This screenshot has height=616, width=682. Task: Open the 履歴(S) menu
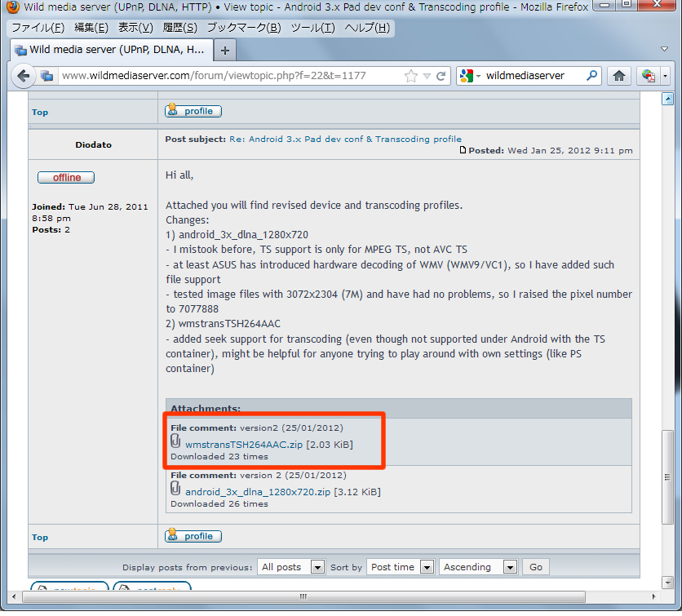179,28
